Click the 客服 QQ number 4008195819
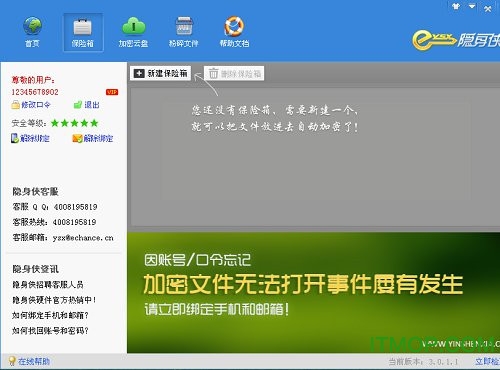 click(76, 207)
